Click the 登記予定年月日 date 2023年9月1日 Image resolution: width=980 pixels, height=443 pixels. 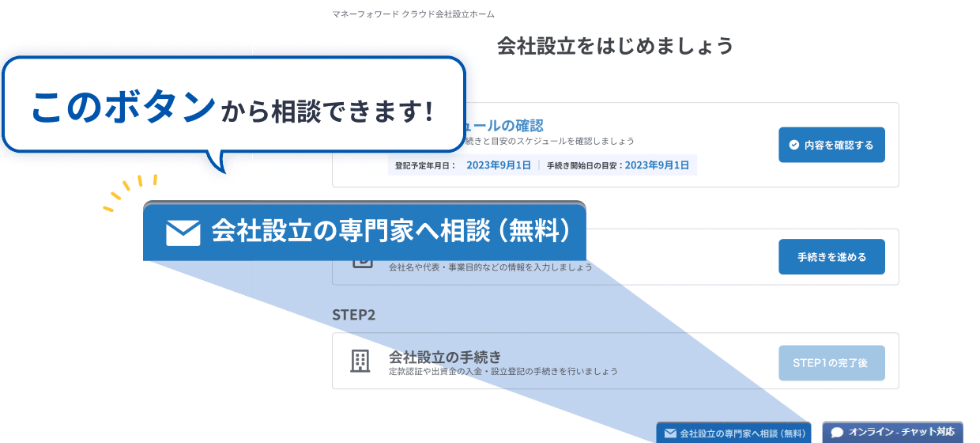pyautogui.click(x=498, y=165)
